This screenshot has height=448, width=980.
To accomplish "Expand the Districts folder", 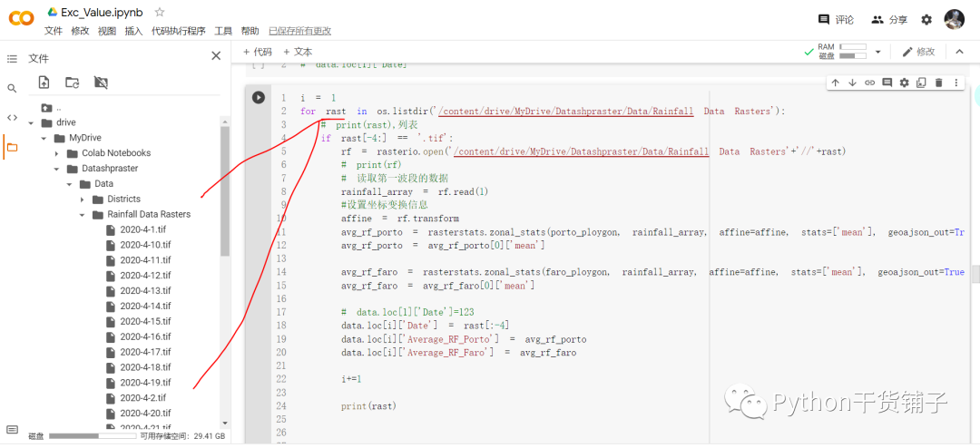I will [x=82, y=200].
